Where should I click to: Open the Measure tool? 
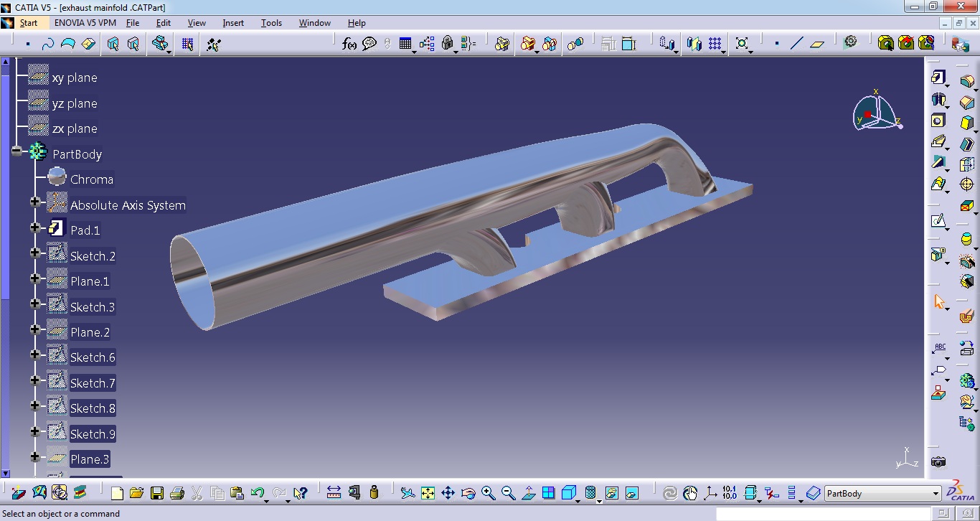(334, 493)
